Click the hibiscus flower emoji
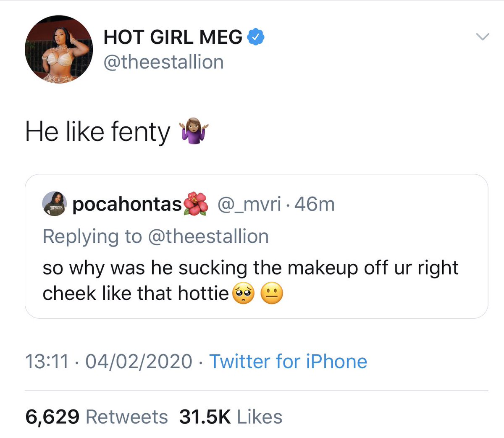504x438 pixels. tap(196, 204)
